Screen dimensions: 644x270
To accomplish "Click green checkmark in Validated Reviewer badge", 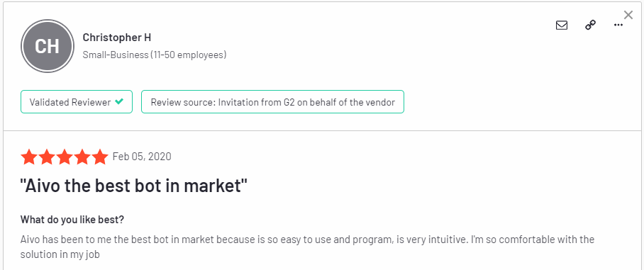I will tap(119, 101).
